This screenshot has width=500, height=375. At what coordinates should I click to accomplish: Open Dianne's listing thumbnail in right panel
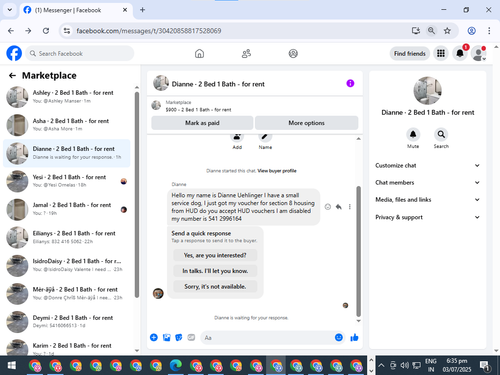point(427,90)
